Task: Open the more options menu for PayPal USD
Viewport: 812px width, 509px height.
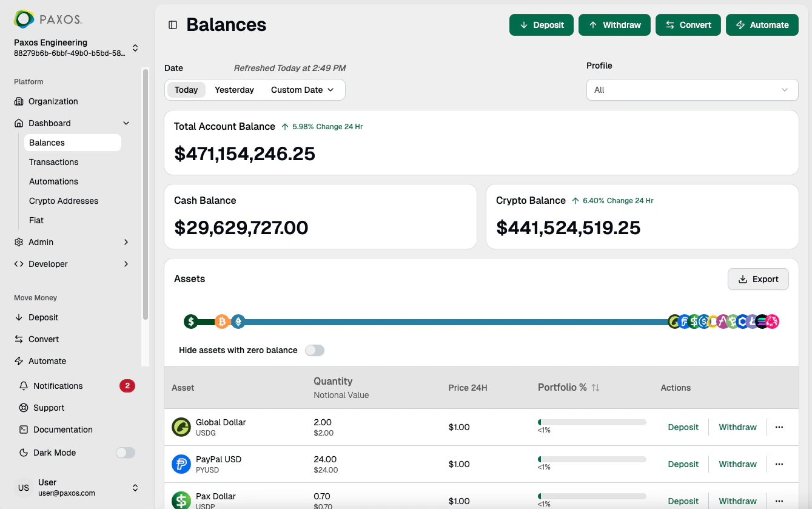Action: (x=779, y=464)
